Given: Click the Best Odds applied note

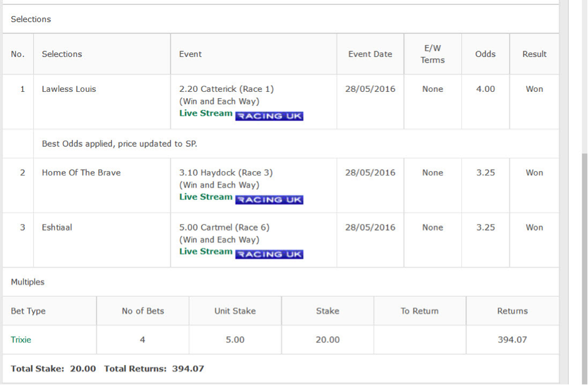Looking at the screenshot, I should pyautogui.click(x=119, y=144).
